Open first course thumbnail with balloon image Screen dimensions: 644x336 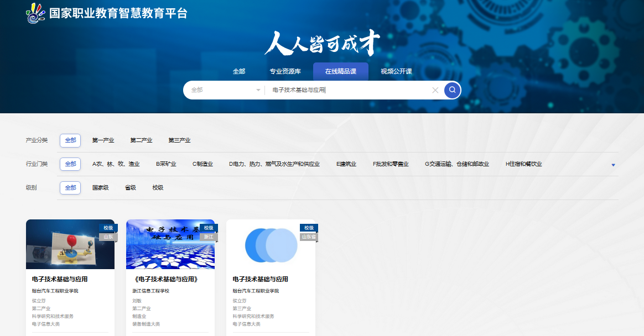click(x=70, y=244)
